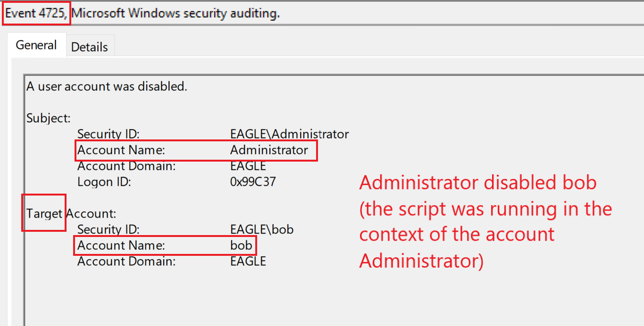Click the Subject's Security ID label
This screenshot has width=644, height=326.
pyautogui.click(x=108, y=134)
